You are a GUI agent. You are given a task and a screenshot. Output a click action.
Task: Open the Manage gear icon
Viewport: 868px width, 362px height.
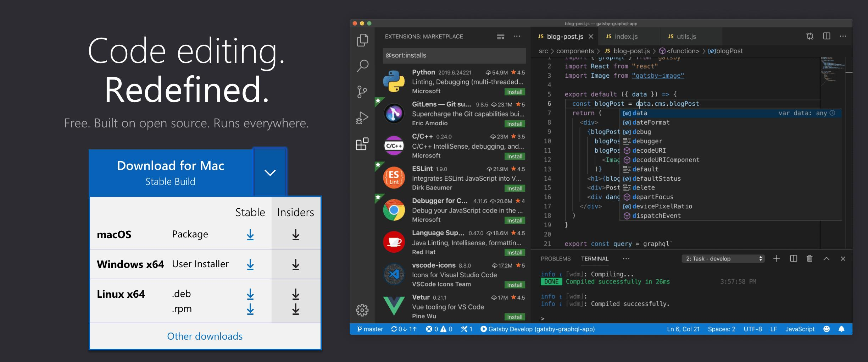[362, 310]
